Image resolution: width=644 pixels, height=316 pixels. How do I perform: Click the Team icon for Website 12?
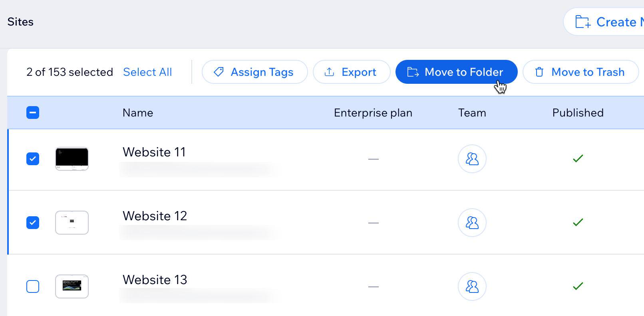(x=472, y=223)
